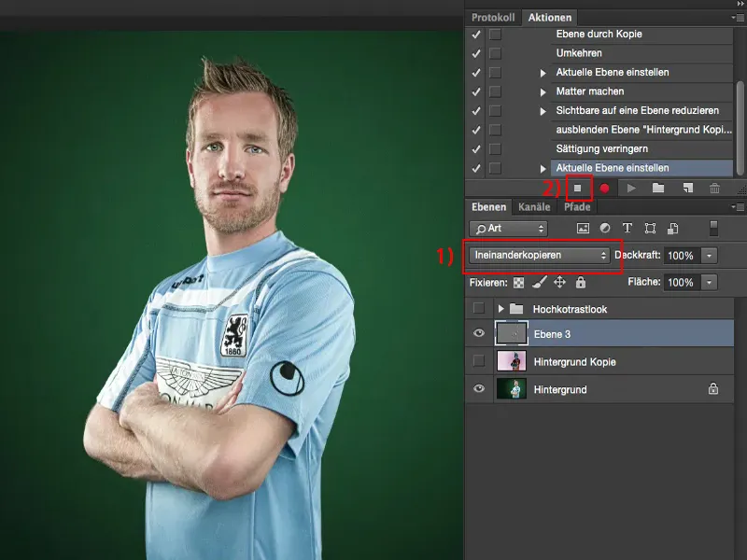Select the Hintergrund Kopie layer name
The image size is (747, 560).
tap(574, 362)
